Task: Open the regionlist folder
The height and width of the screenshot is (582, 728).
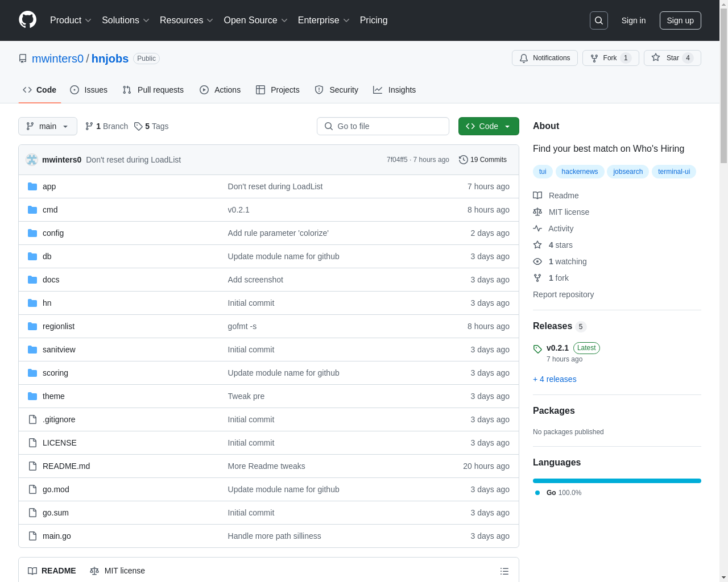Action: (x=59, y=326)
